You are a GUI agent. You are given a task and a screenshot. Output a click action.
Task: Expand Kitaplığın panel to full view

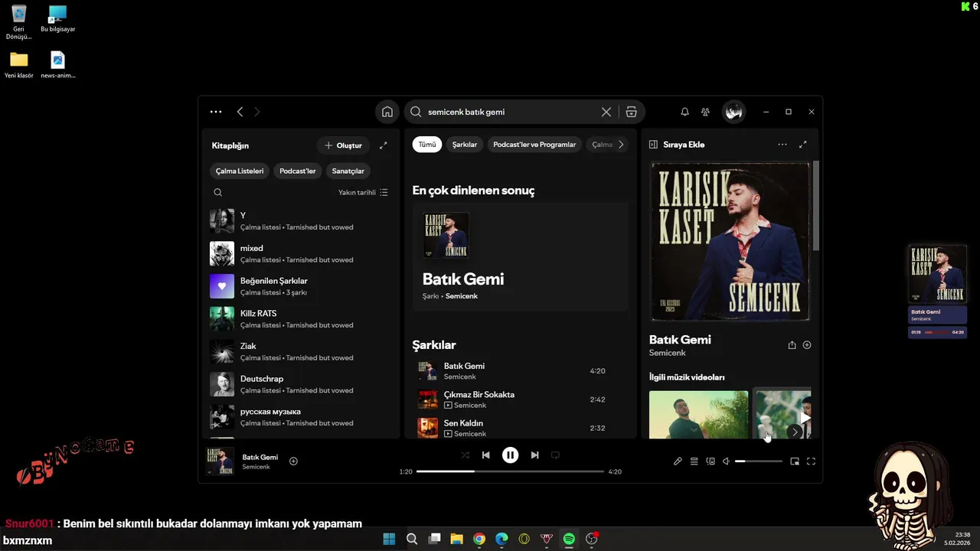coord(384,145)
